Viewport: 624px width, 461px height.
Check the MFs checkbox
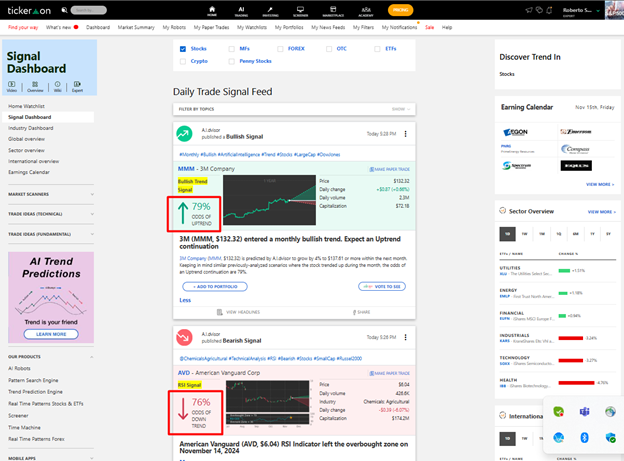[232, 49]
